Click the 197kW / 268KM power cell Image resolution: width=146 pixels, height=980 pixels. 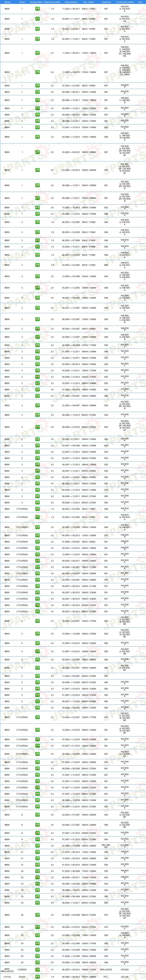(x=89, y=977)
